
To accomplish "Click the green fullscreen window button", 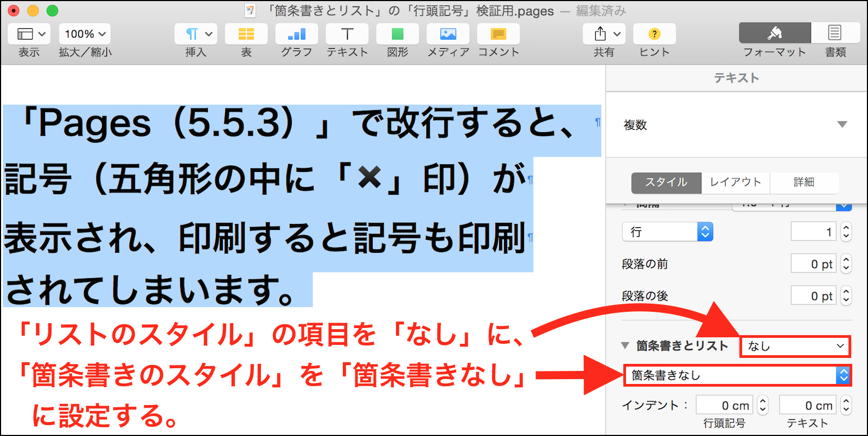I will point(52,10).
